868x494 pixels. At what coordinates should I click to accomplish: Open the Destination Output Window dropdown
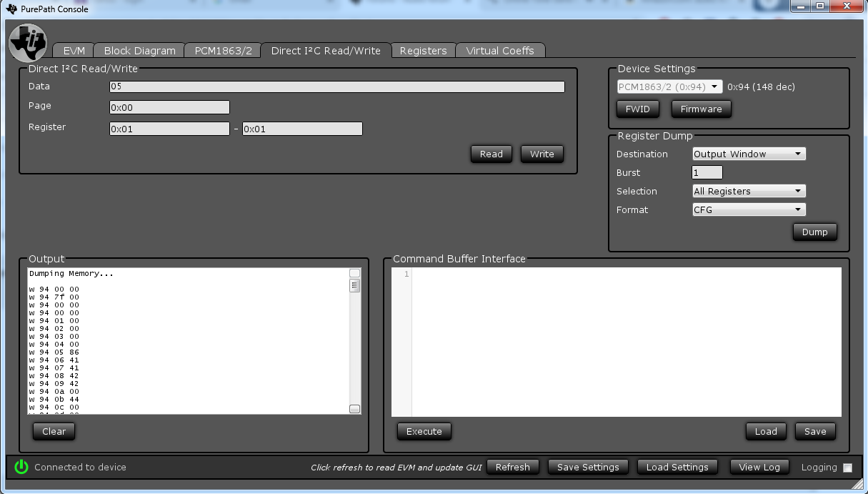click(749, 154)
